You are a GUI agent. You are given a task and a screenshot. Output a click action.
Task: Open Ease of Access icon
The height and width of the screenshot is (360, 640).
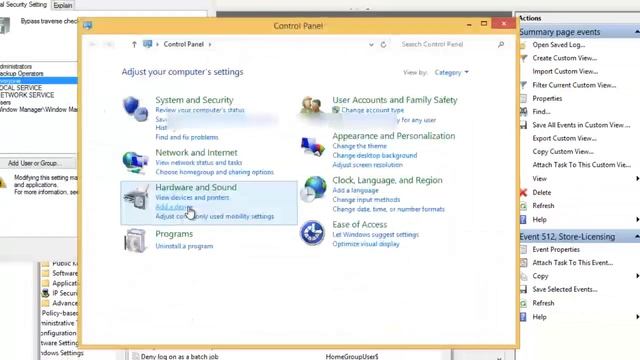coord(312,233)
